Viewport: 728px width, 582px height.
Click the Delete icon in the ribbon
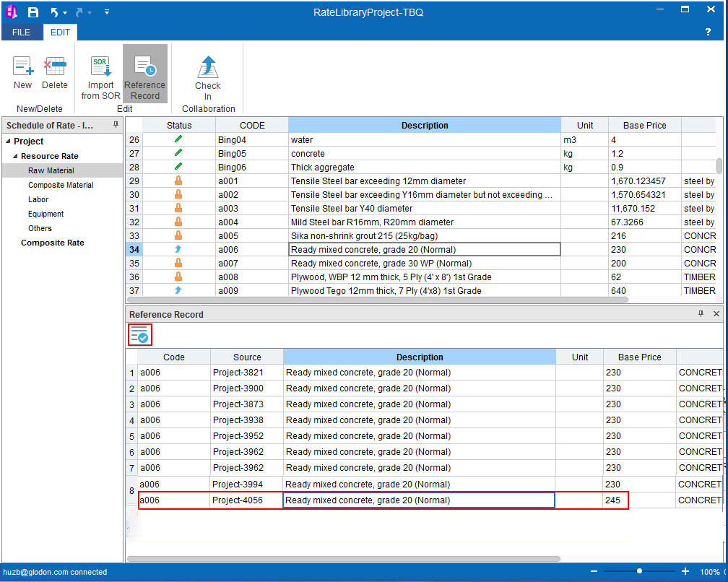pyautogui.click(x=54, y=67)
